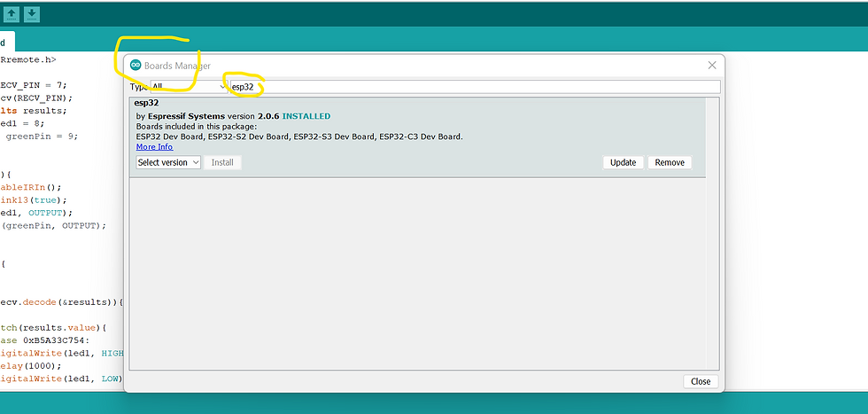Remove the esp32 package
Image resolution: width=868 pixels, height=414 pixels.
(670, 162)
